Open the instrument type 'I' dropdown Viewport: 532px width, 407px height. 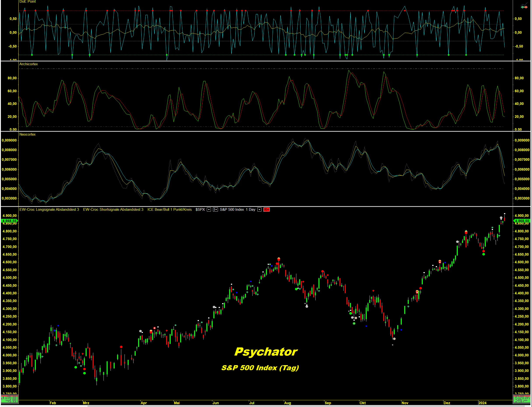[x=215, y=210]
